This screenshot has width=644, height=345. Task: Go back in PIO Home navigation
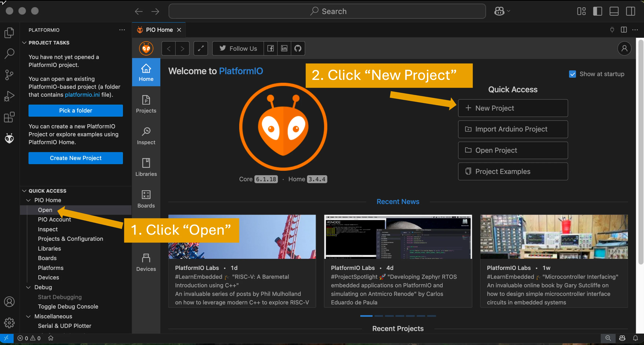pyautogui.click(x=169, y=49)
